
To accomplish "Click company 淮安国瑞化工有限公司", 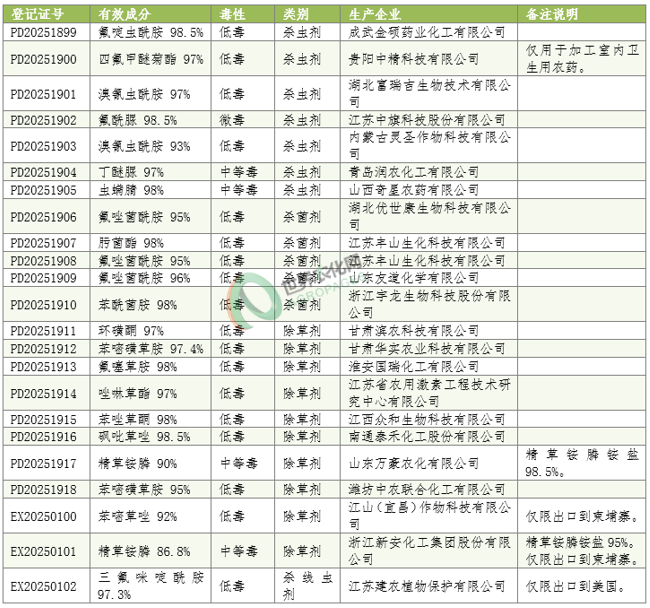I will 414,366.
